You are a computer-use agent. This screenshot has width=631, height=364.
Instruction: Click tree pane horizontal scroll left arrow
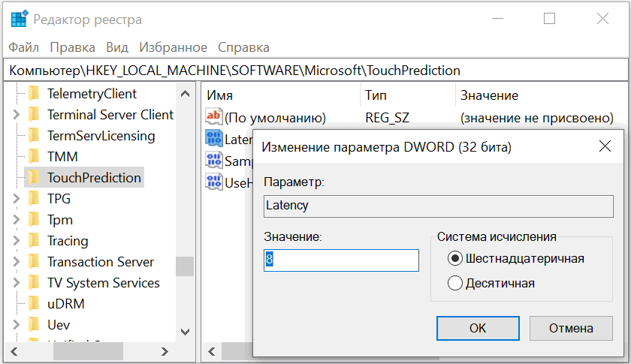click(14, 351)
